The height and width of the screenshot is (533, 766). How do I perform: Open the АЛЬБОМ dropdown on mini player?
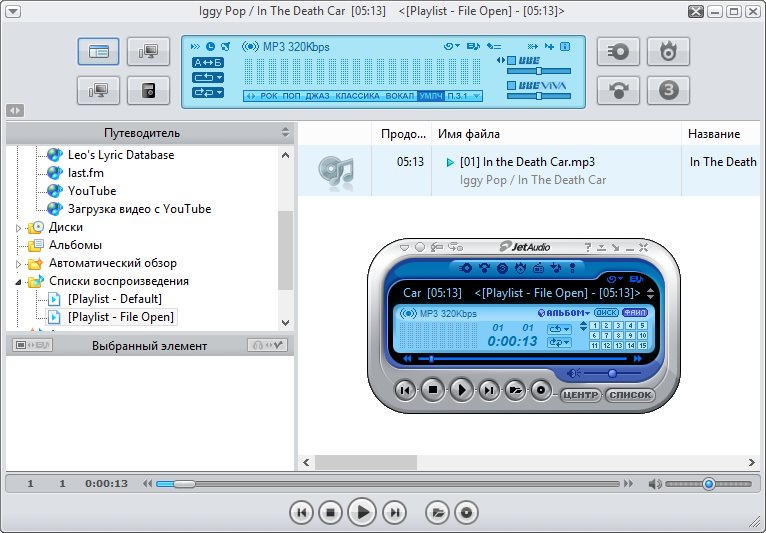(x=564, y=313)
